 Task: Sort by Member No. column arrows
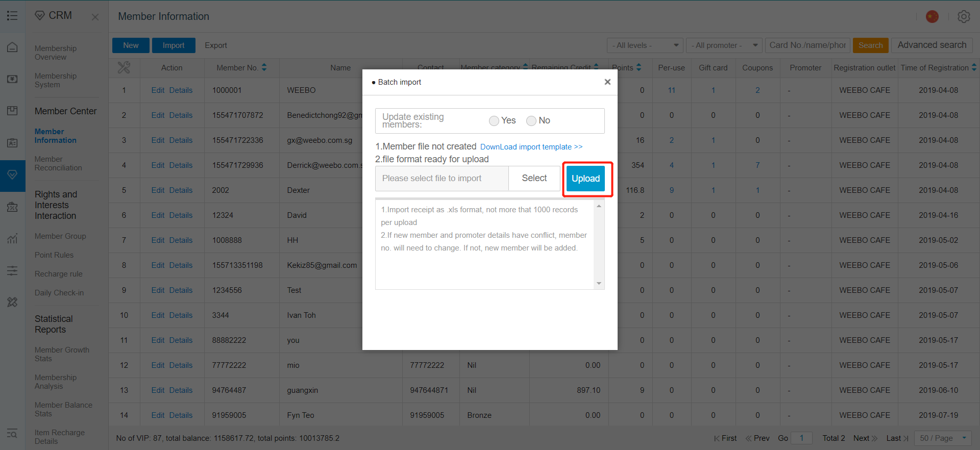[x=264, y=67]
